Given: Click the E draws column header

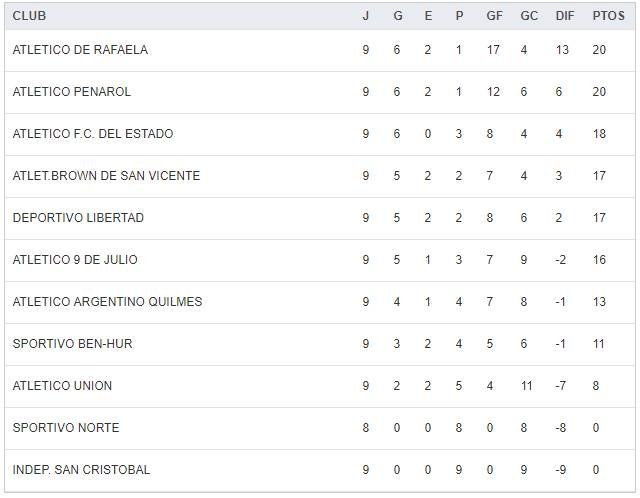Looking at the screenshot, I should 428,16.
